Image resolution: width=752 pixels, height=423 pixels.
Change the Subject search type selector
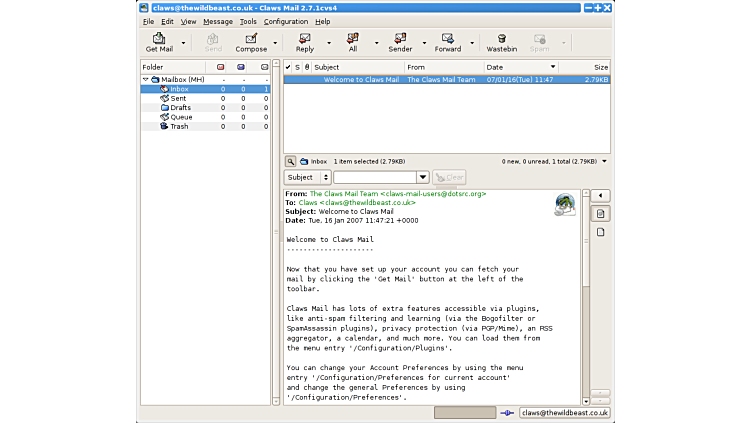point(307,177)
